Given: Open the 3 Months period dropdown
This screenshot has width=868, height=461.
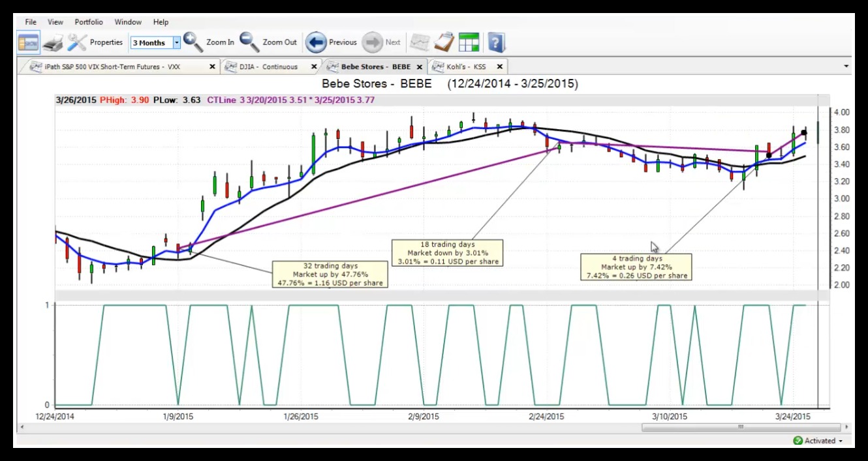Looking at the screenshot, I should point(176,43).
